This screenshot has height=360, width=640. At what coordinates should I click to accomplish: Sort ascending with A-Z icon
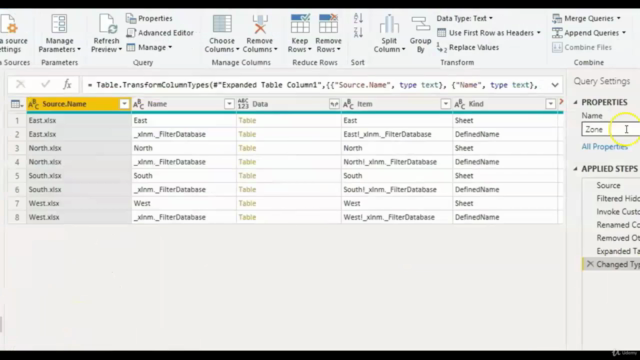click(x=358, y=18)
